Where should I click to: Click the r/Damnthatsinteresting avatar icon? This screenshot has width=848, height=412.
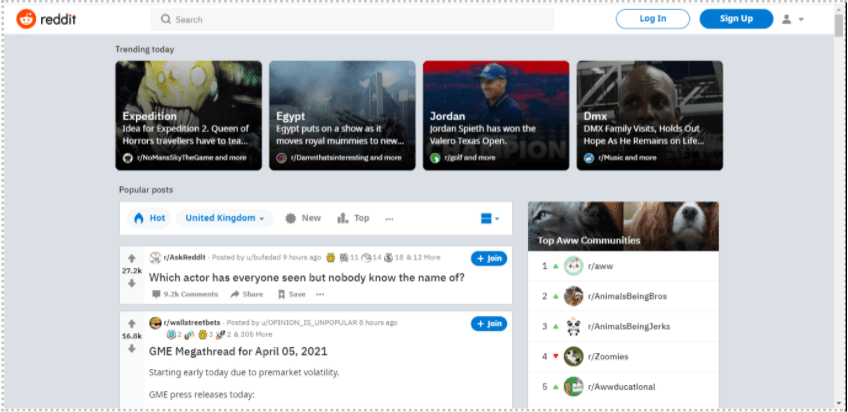(281, 158)
